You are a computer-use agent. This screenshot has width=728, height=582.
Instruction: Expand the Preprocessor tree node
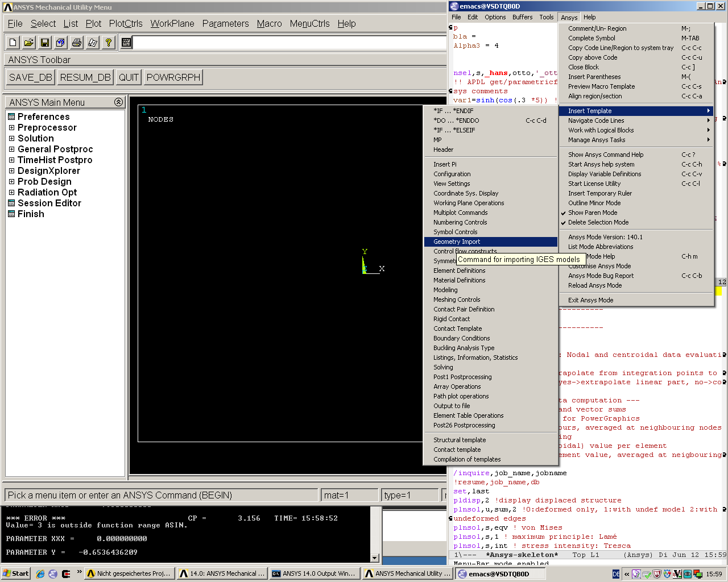[11, 127]
